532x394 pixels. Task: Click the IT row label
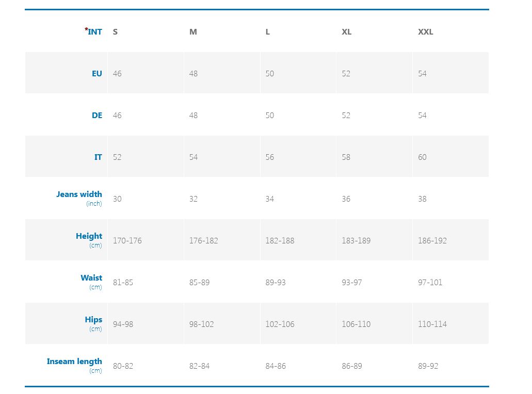pos(98,157)
